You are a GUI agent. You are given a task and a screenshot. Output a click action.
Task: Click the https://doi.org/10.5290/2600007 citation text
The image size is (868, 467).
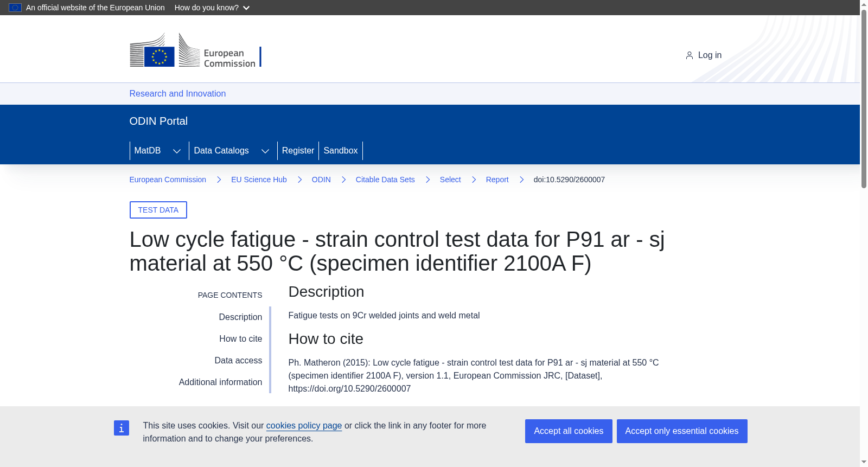[x=349, y=389]
